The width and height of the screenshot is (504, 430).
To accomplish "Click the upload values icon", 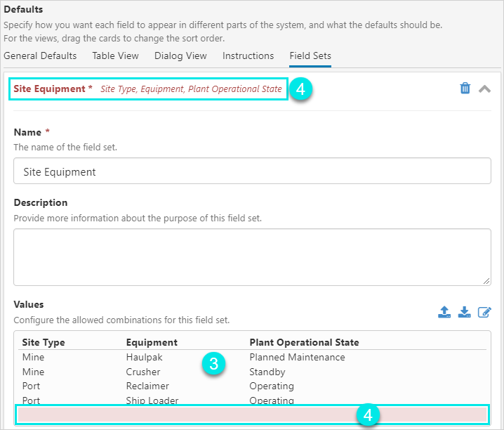I will 444,312.
